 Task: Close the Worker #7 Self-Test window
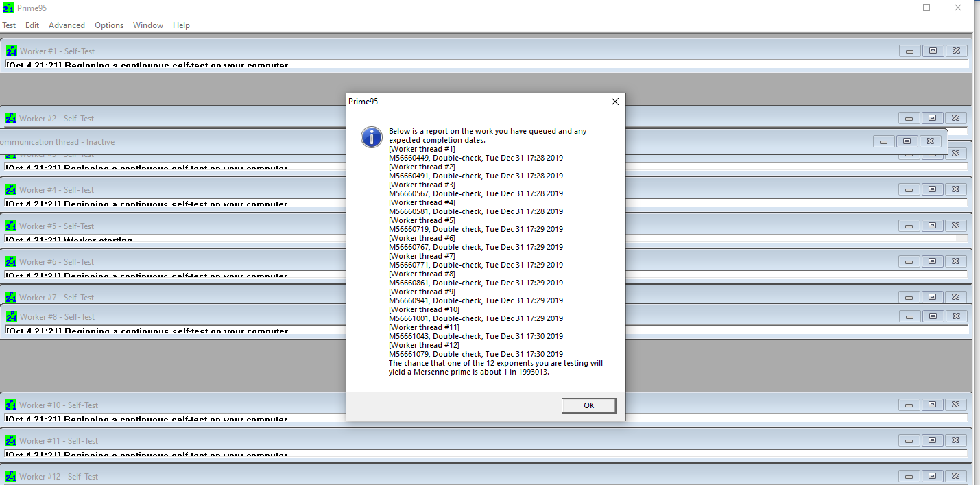[x=957, y=297]
